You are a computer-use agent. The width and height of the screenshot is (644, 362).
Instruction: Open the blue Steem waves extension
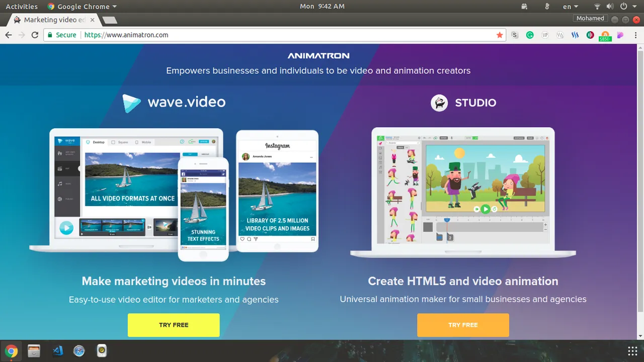pos(575,35)
